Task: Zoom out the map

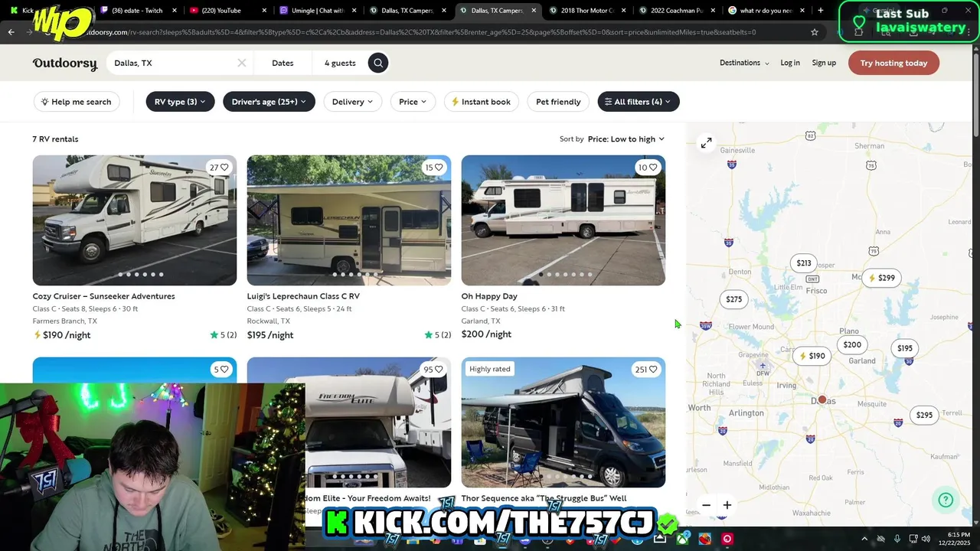Action: point(706,505)
